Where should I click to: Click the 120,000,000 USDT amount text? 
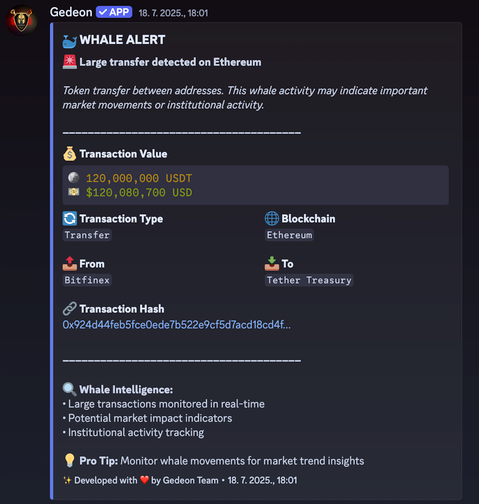[x=139, y=178]
